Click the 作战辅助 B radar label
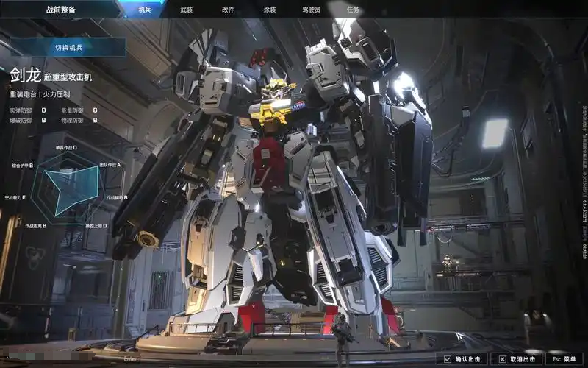 [117, 197]
